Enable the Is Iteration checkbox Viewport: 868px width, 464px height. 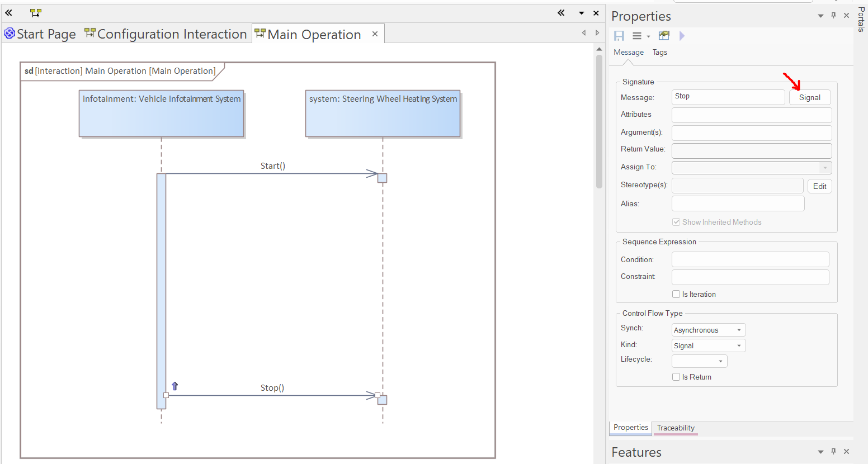[x=676, y=294]
